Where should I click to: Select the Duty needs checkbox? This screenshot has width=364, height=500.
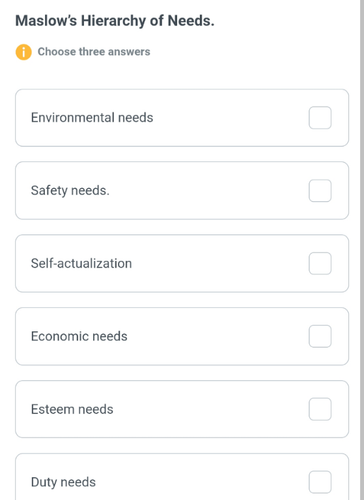tap(320, 482)
